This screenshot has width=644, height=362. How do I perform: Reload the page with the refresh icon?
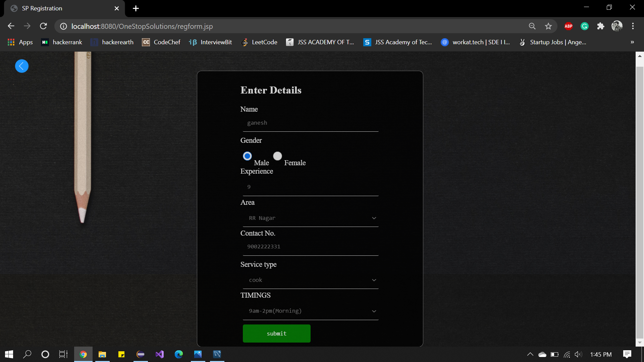click(43, 26)
